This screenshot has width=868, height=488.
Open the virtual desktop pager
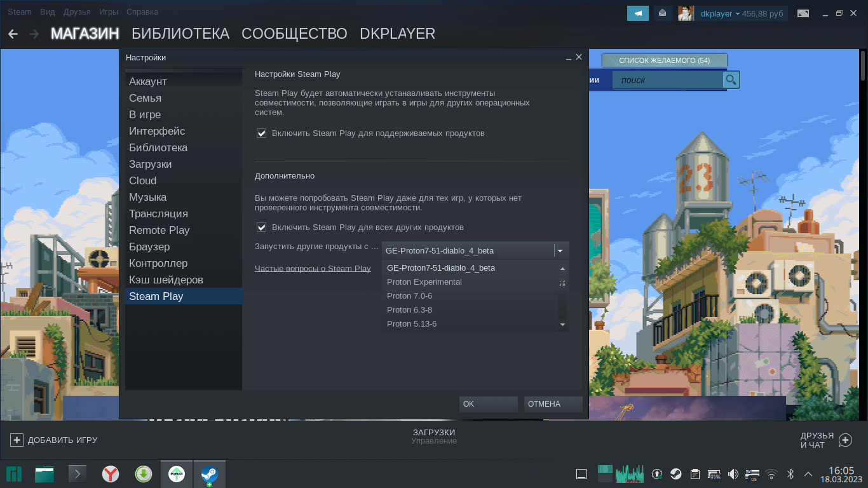pos(605,474)
